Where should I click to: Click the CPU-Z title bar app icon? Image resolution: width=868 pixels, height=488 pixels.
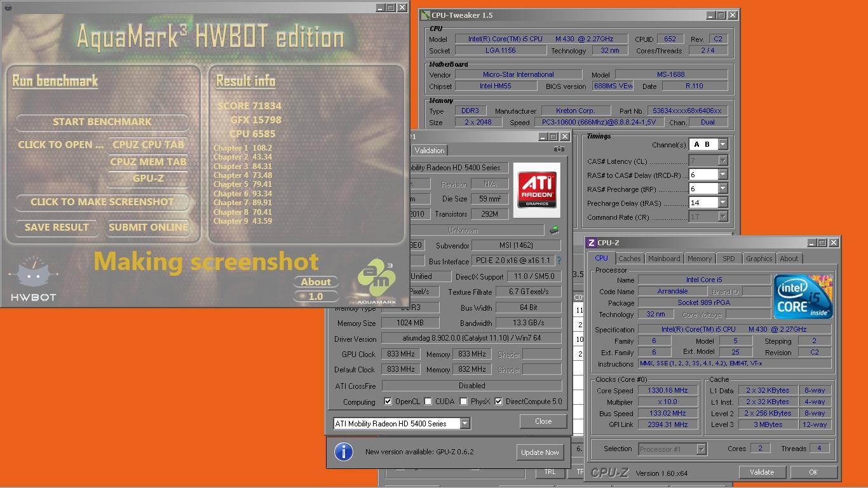(591, 243)
